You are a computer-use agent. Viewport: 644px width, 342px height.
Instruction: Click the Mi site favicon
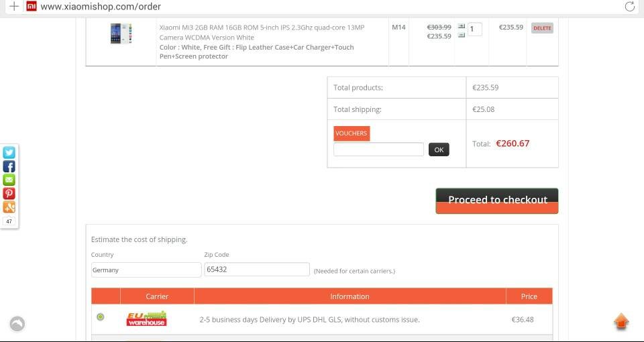[32, 6]
